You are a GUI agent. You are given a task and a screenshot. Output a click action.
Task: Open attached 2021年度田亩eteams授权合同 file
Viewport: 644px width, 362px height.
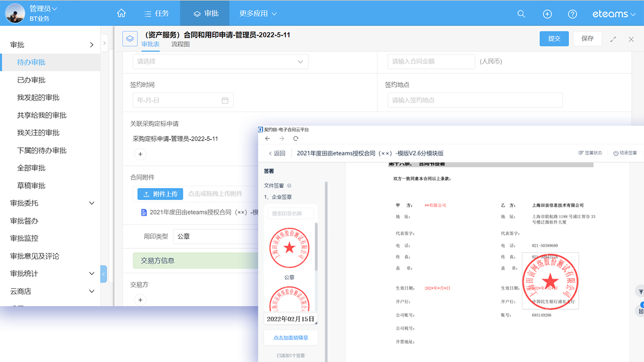point(200,212)
